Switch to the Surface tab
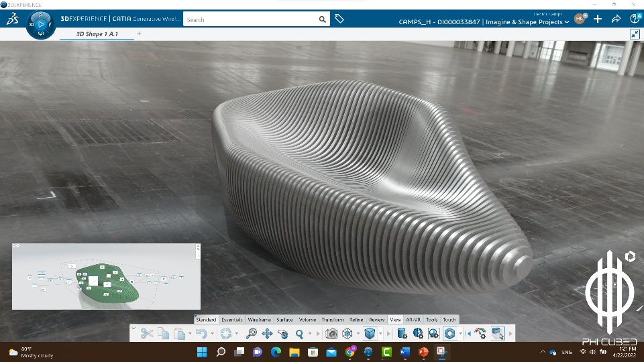The height and width of the screenshot is (362, 644). click(x=284, y=319)
